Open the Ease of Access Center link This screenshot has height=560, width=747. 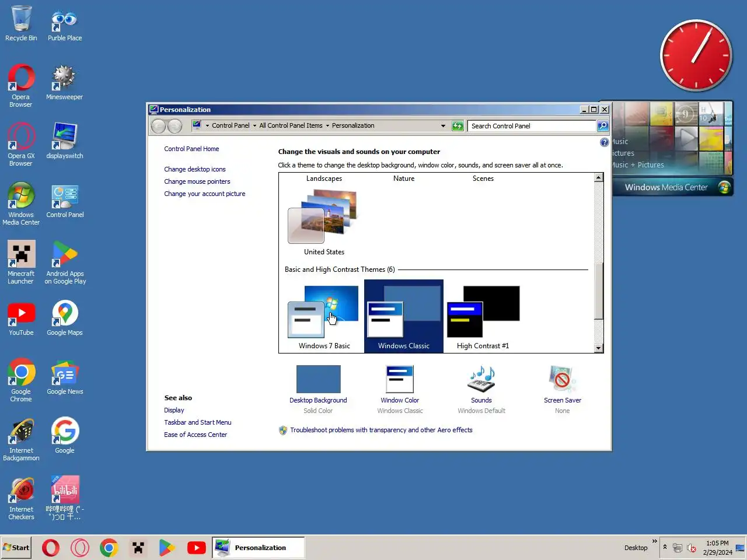click(x=196, y=435)
